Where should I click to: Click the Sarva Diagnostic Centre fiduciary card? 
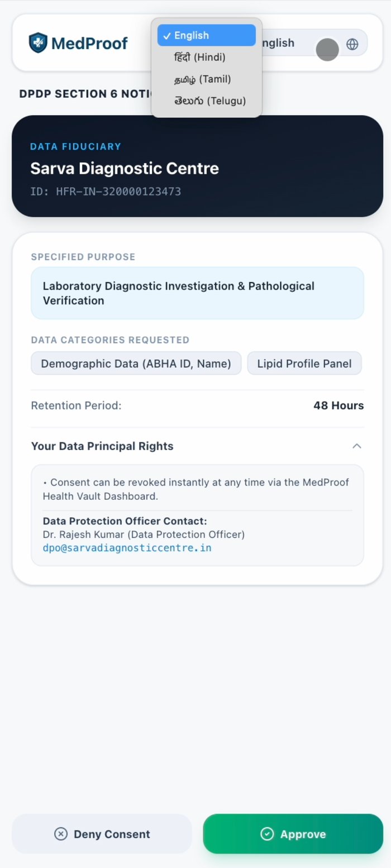point(197,166)
